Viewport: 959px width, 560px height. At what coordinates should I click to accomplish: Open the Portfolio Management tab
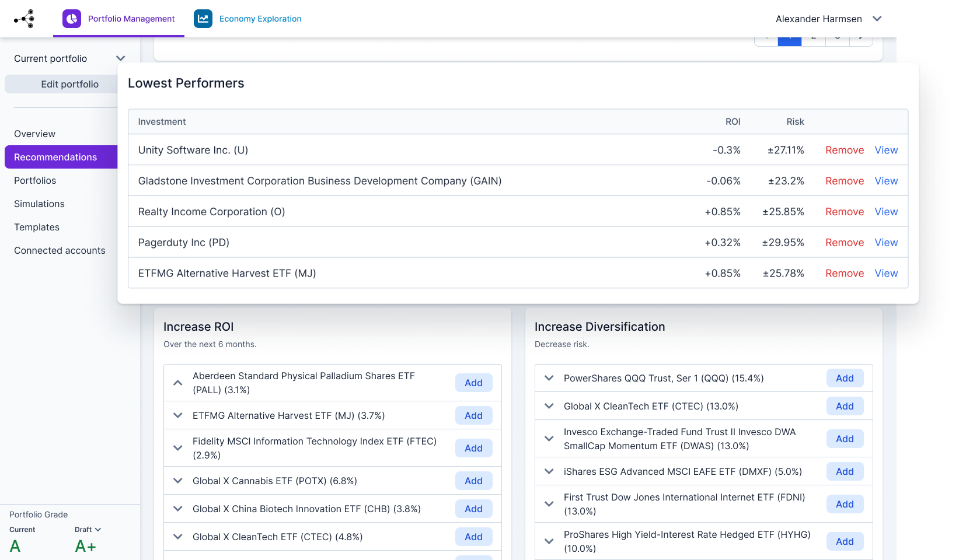click(x=118, y=19)
